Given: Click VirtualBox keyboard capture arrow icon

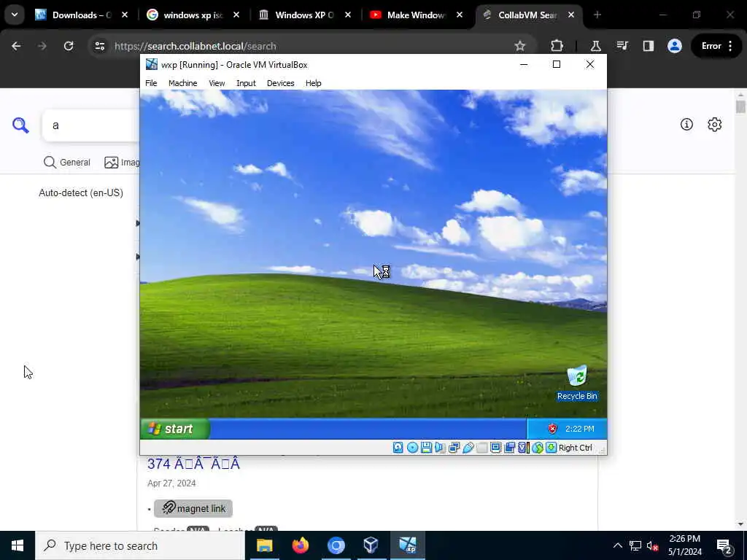Looking at the screenshot, I should click(551, 448).
